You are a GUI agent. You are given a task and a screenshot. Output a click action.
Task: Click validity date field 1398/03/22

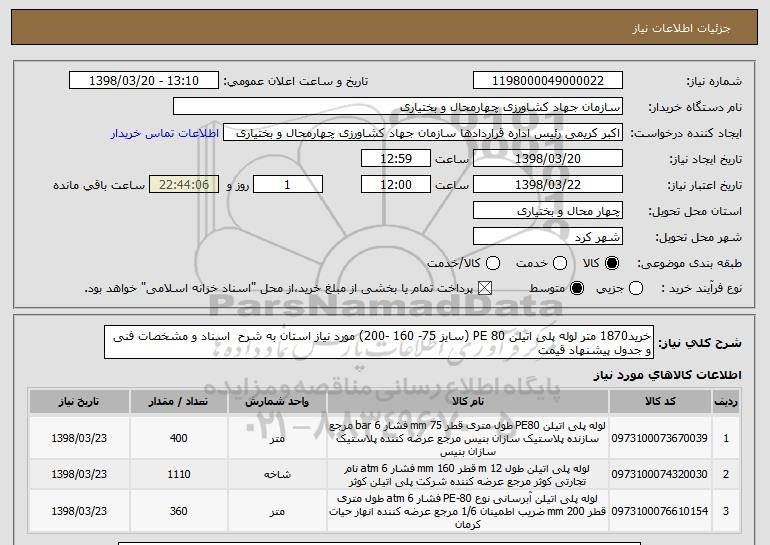548,185
